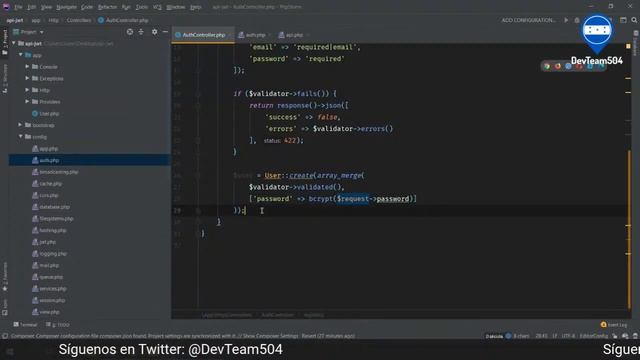Expand the Providers folder
This screenshot has height=360, width=640.
coord(27,102)
